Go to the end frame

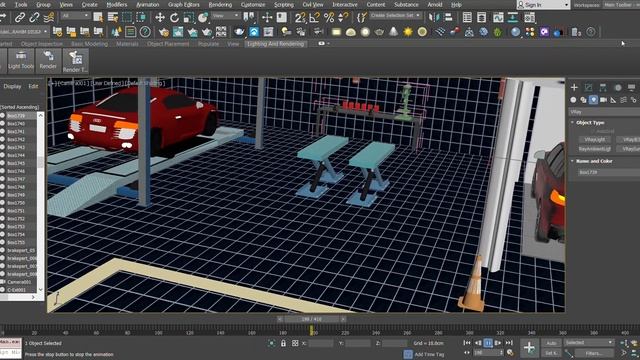point(509,343)
